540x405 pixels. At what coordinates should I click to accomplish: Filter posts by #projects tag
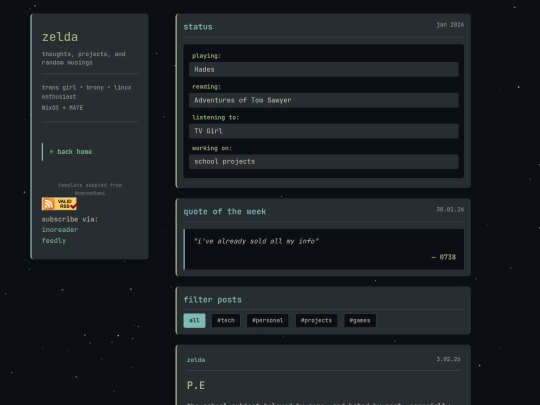coord(316,321)
